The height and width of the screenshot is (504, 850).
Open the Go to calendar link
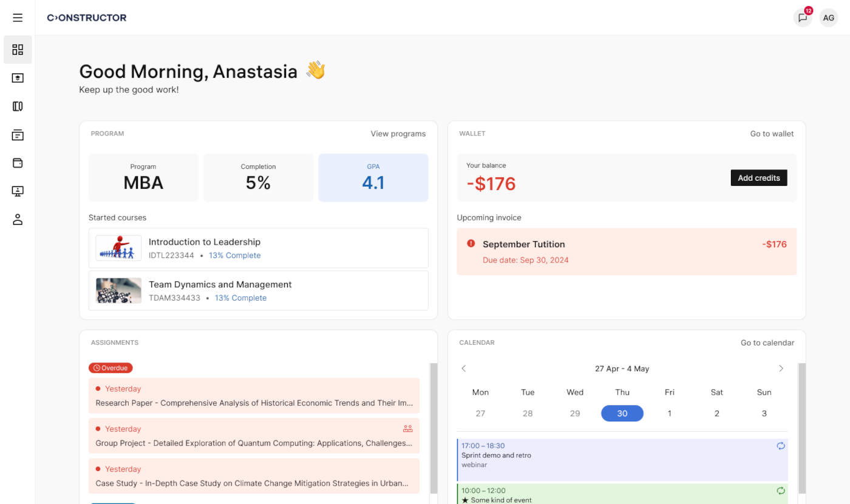coord(767,342)
